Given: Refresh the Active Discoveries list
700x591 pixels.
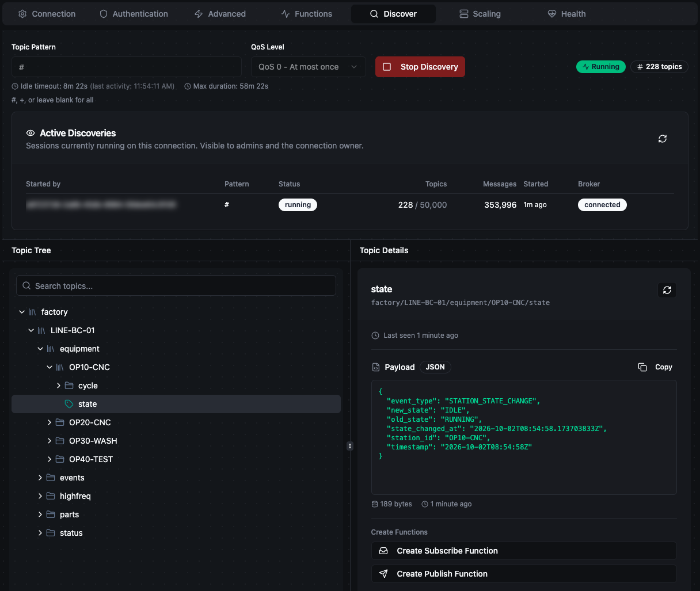Looking at the screenshot, I should [663, 139].
